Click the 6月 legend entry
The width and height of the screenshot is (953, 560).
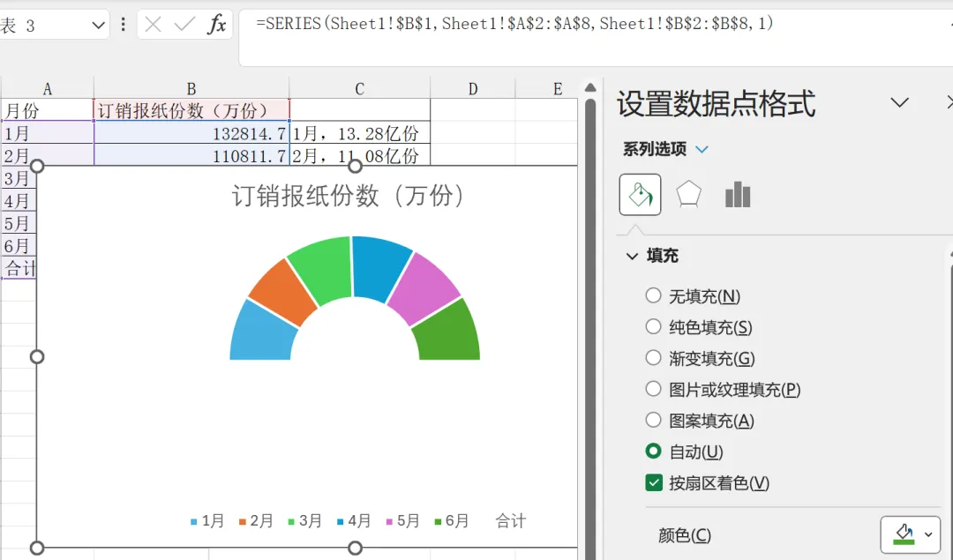coord(452,520)
